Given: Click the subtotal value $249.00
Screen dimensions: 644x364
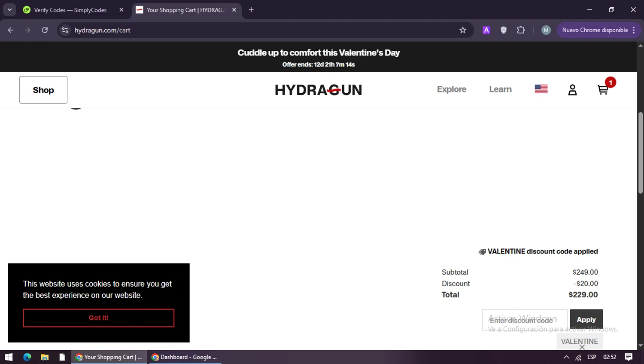Looking at the screenshot, I should pos(585,272).
